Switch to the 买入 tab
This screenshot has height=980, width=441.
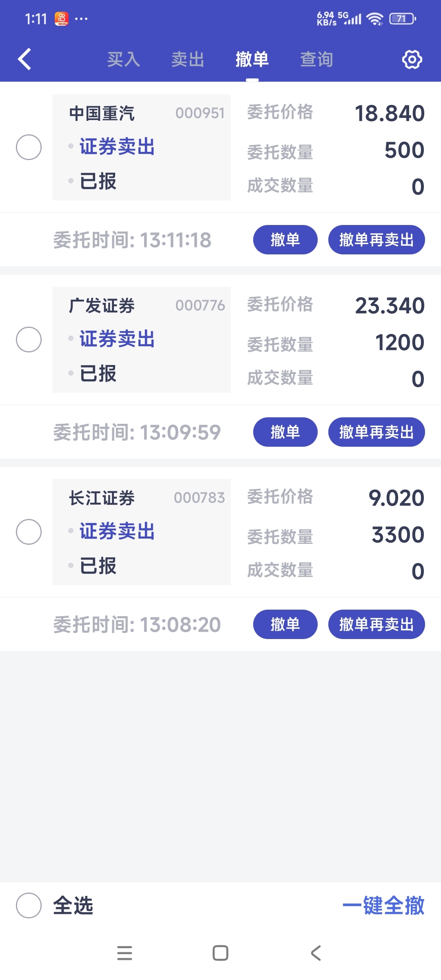click(123, 60)
